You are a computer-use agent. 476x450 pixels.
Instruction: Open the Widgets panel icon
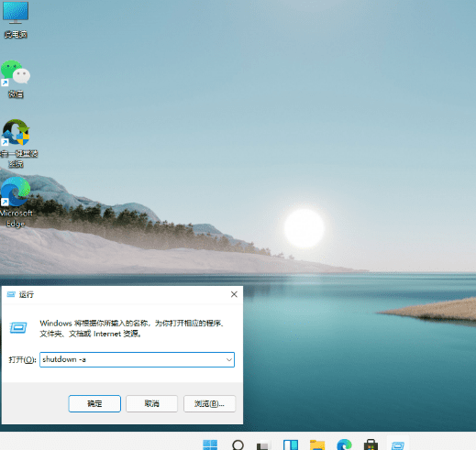click(291, 445)
